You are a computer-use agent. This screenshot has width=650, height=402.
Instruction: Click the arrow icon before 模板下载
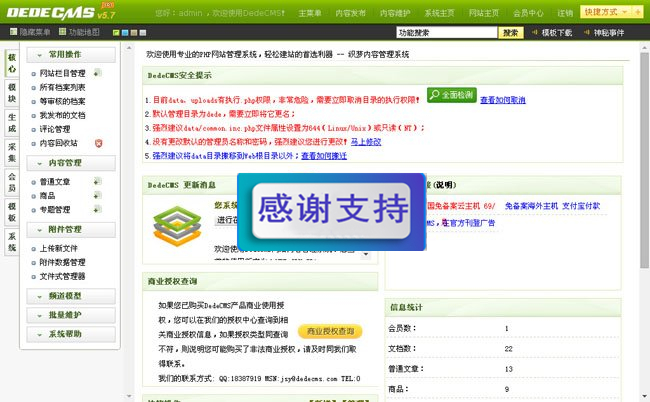(x=535, y=32)
